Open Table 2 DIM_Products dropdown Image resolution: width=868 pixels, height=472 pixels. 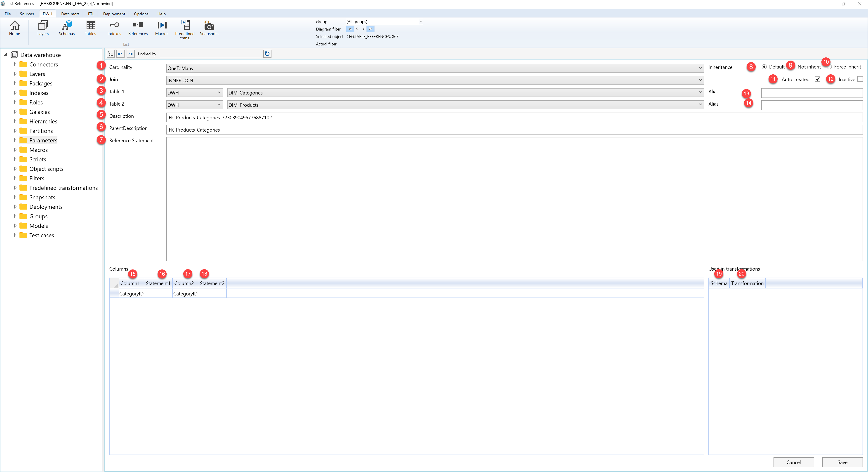pos(466,105)
